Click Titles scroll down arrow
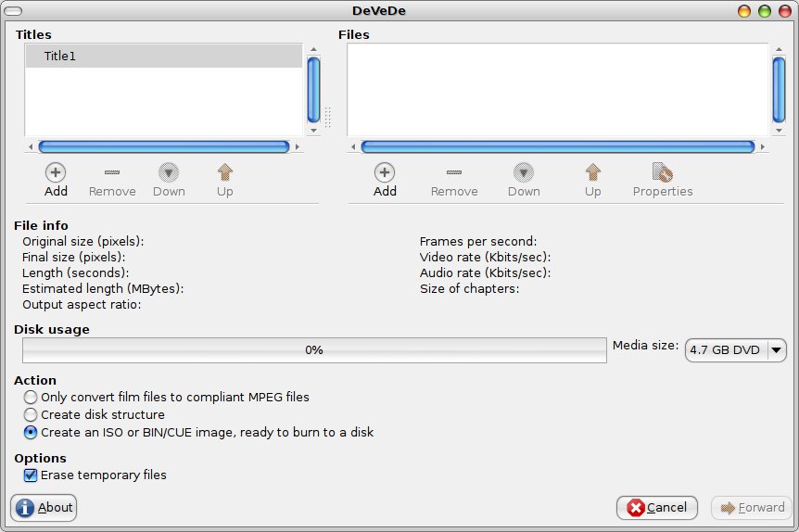 click(314, 131)
